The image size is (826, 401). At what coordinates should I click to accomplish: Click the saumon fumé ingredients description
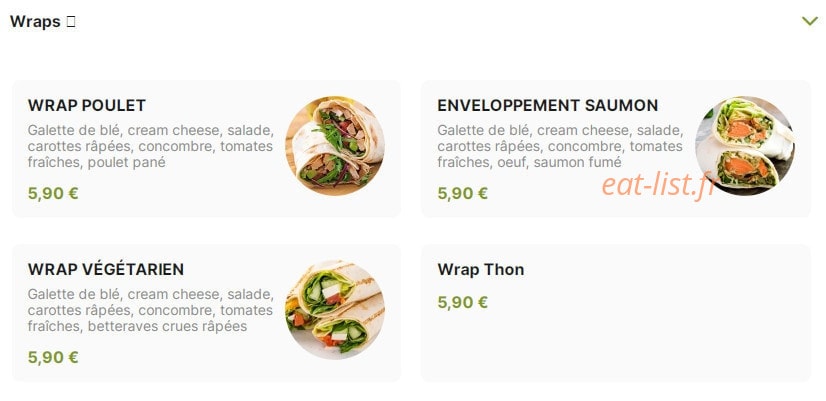(x=560, y=146)
